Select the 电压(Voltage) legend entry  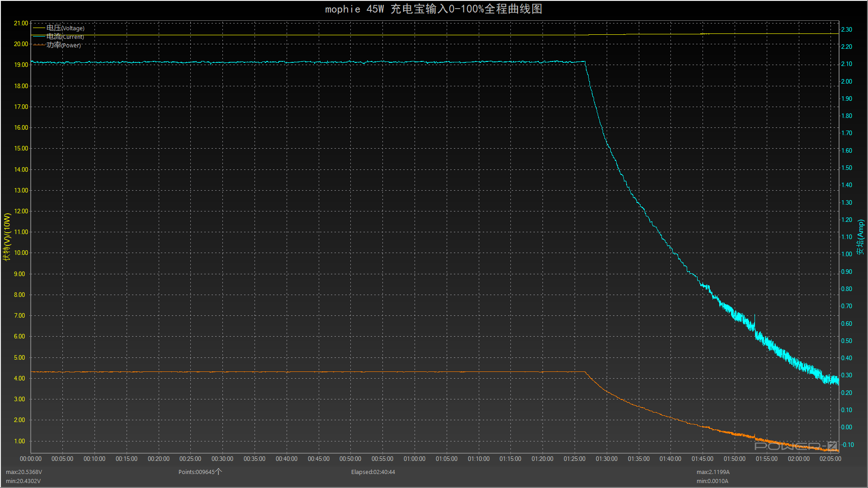(59, 28)
